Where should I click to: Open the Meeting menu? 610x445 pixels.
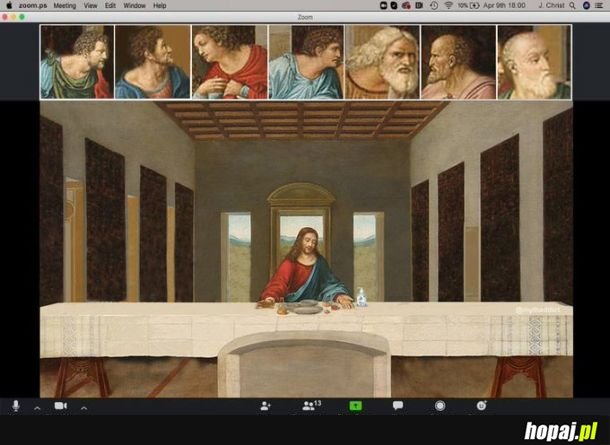(x=65, y=5)
